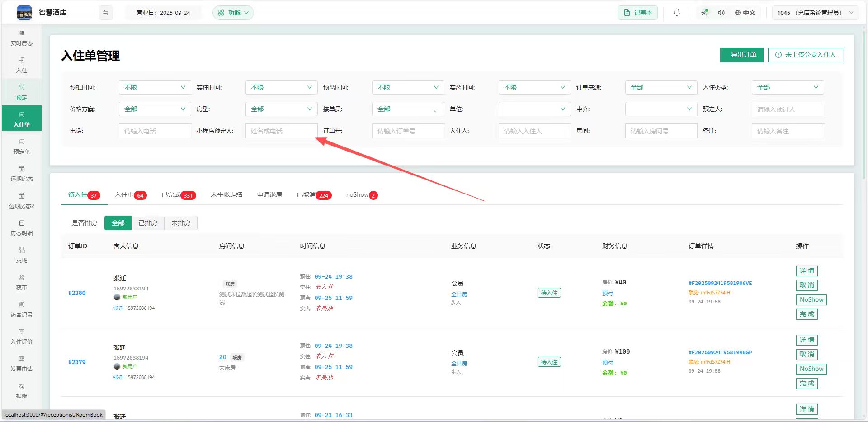The height and width of the screenshot is (422, 868).
Task: Click the sound volume icon
Action: [721, 13]
